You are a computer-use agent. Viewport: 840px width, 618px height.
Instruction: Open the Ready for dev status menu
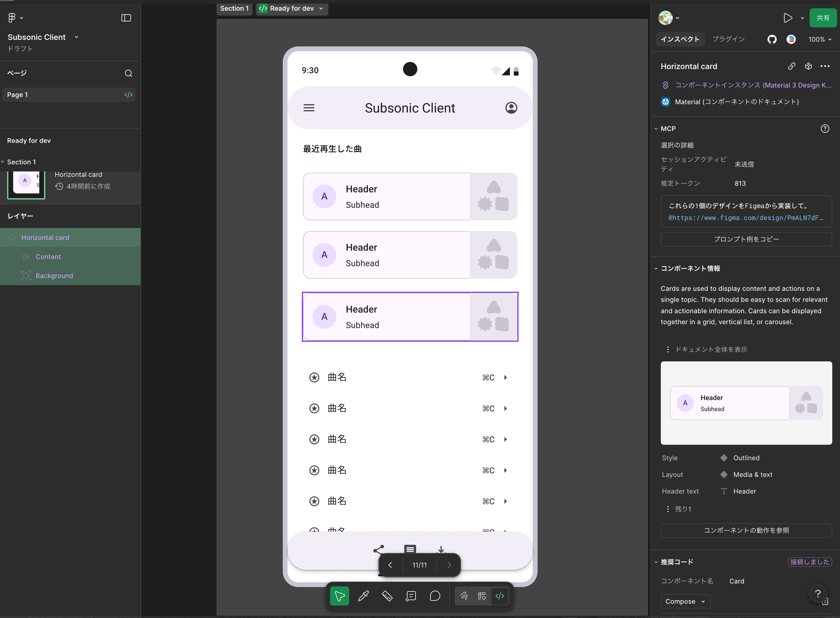pyautogui.click(x=292, y=9)
